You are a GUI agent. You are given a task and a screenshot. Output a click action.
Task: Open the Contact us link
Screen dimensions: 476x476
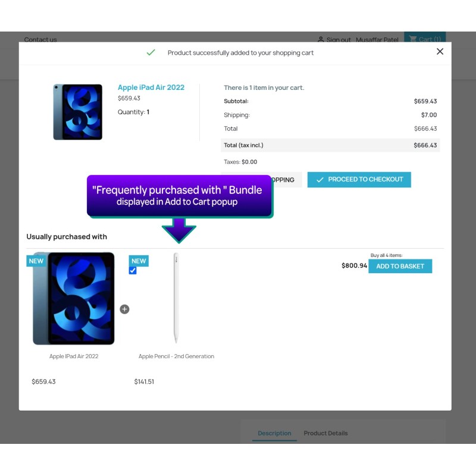pyautogui.click(x=40, y=40)
